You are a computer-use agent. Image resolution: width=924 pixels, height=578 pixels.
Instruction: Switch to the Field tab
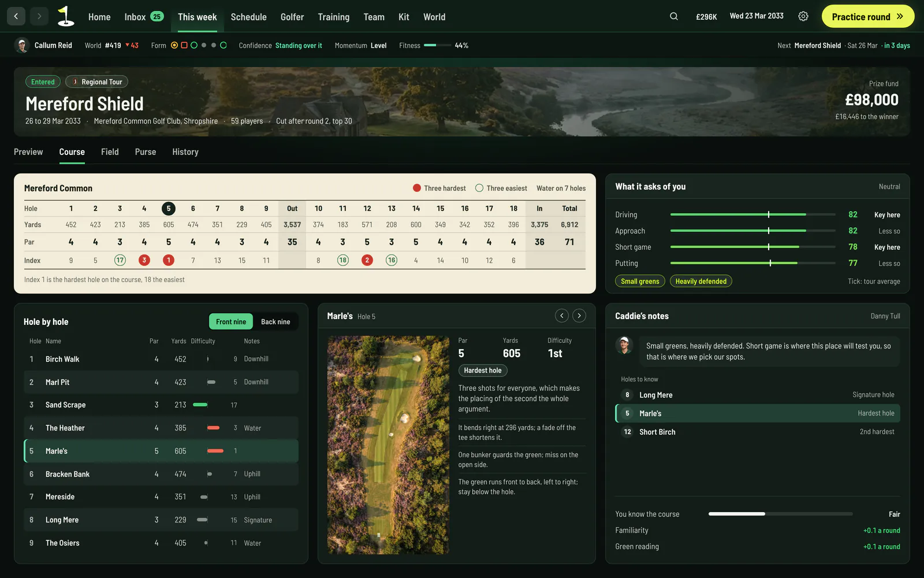click(x=110, y=152)
